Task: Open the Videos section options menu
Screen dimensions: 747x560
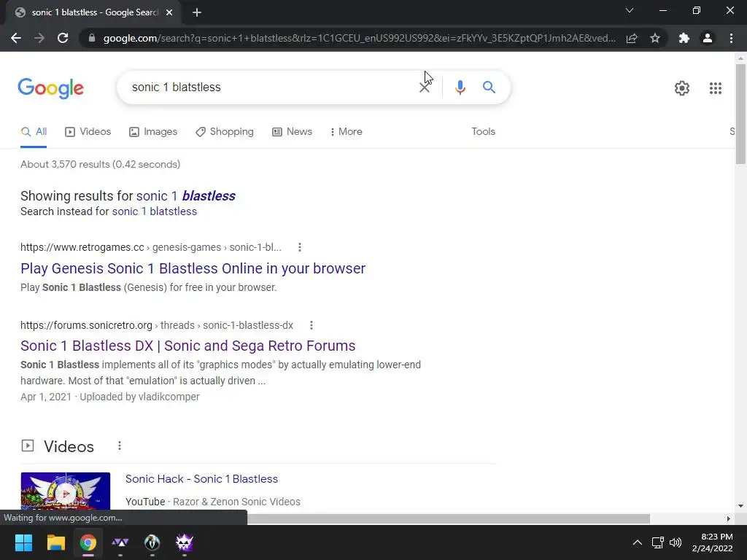Action: (120, 446)
